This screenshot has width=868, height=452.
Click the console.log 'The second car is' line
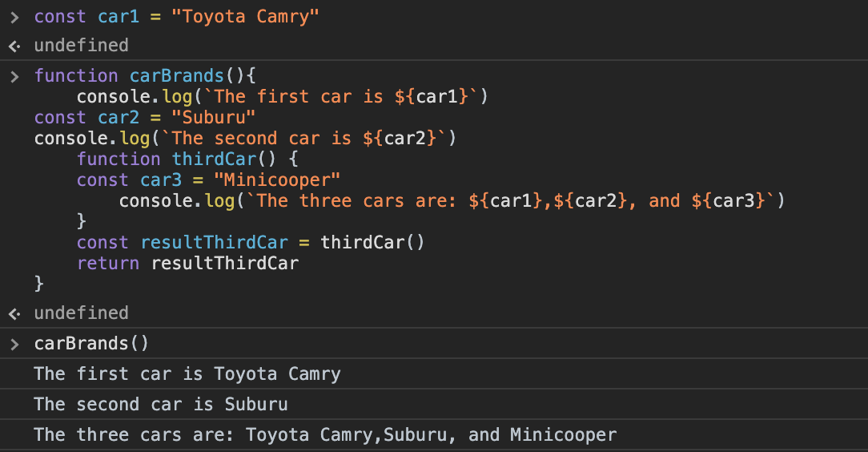point(245,138)
